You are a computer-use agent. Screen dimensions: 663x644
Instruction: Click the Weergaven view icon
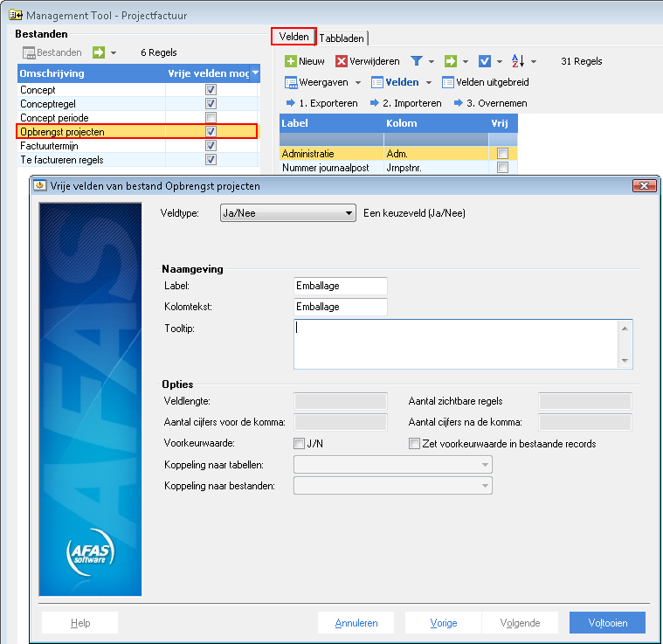291,82
